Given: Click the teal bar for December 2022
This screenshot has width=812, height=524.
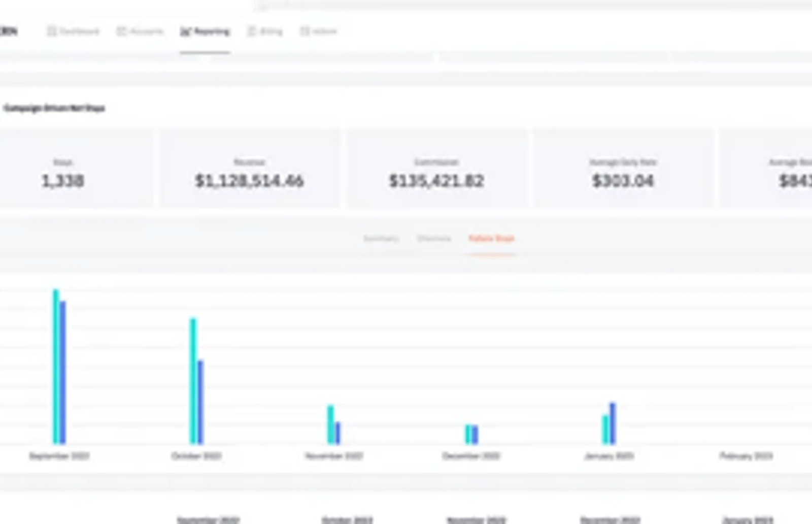Looking at the screenshot, I should click(x=468, y=434).
